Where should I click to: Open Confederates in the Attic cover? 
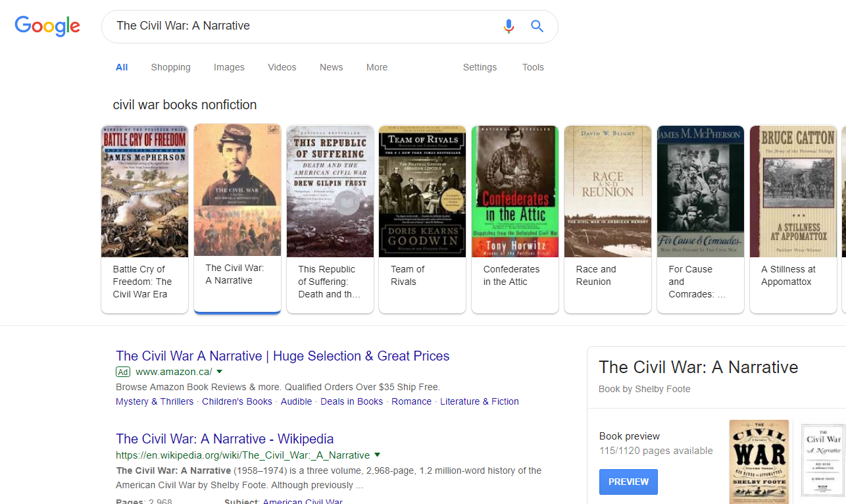click(515, 191)
